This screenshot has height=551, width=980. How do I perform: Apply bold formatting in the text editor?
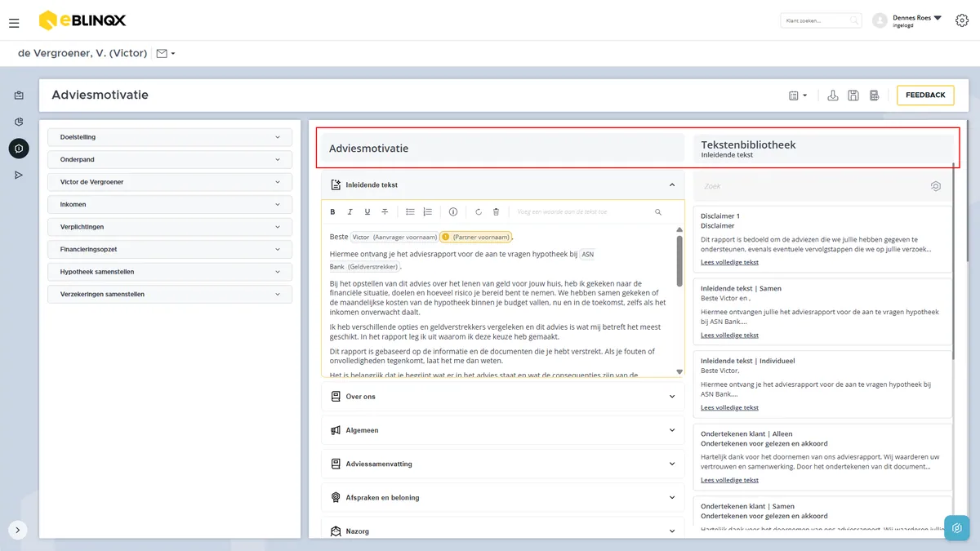[332, 212]
